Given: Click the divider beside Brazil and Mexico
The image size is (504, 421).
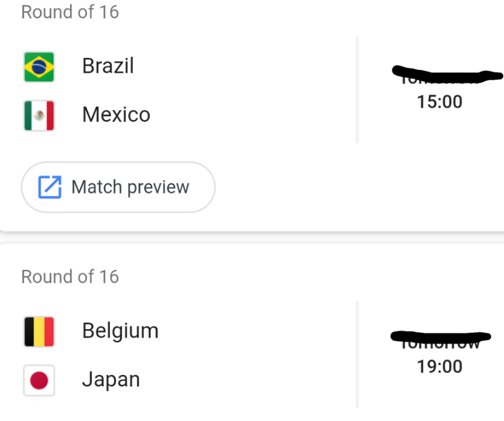Looking at the screenshot, I should pos(357,90).
